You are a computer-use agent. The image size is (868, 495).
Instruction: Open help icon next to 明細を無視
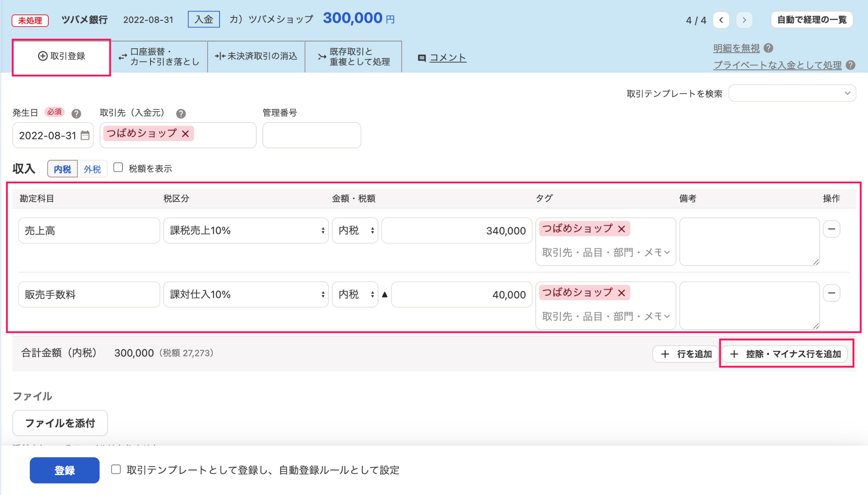tap(768, 48)
